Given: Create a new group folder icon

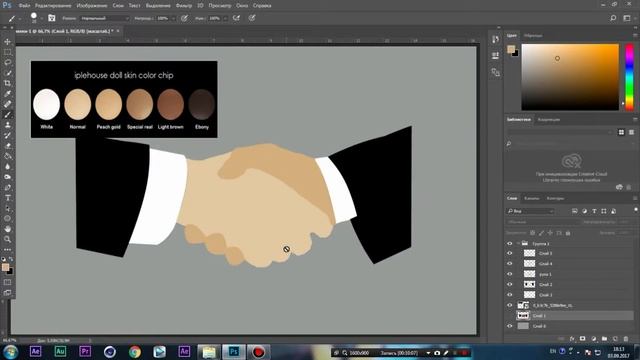Looking at the screenshot, I should click(x=604, y=339).
